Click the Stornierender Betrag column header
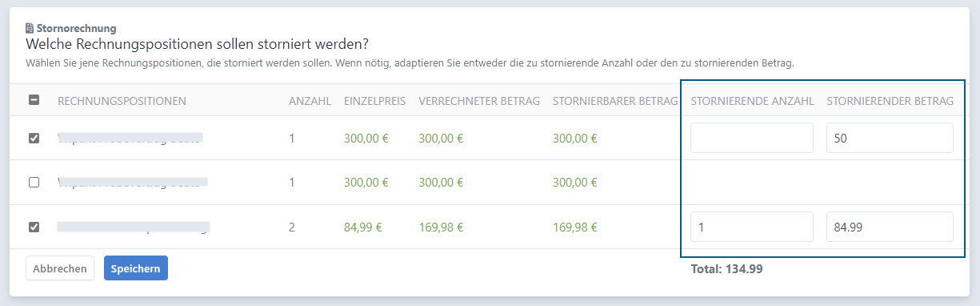 [890, 101]
